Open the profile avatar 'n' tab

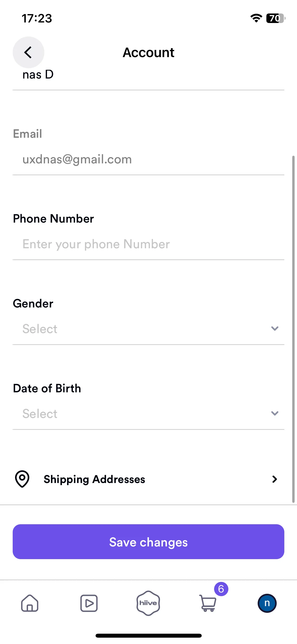[x=267, y=603]
